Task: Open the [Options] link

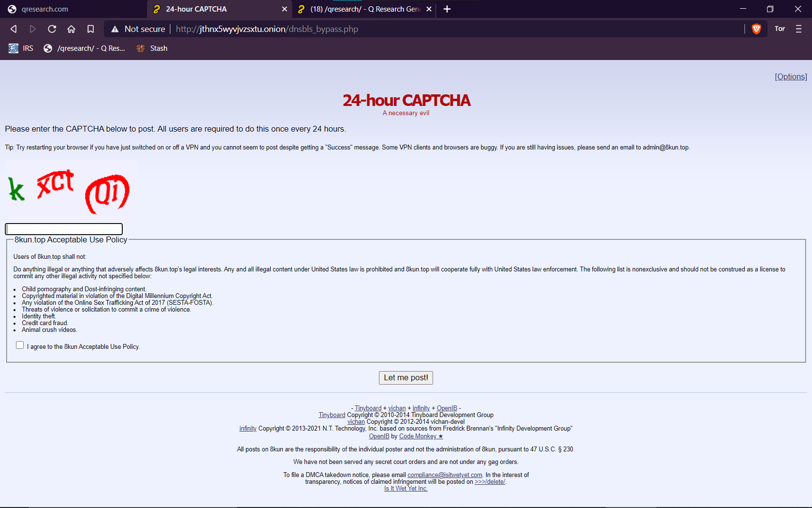Action: click(791, 76)
